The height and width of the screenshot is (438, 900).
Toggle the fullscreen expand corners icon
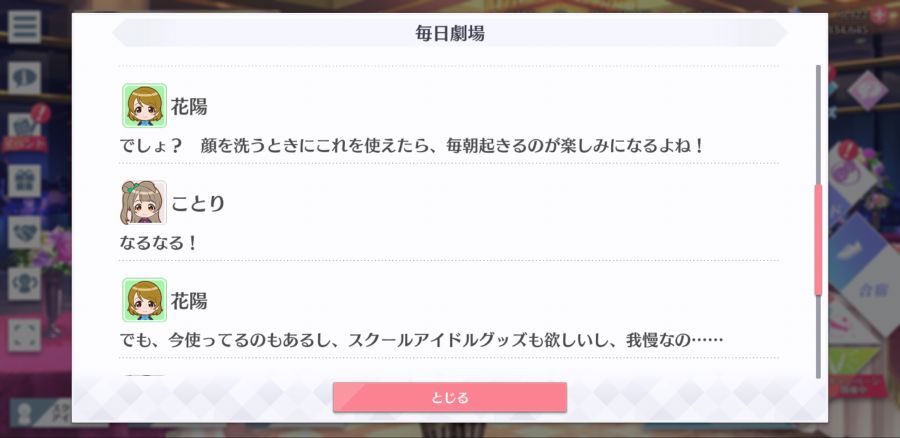pos(24,335)
